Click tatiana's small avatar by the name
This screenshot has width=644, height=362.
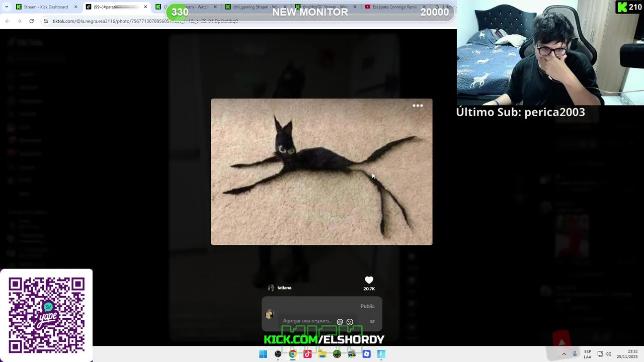[271, 288]
